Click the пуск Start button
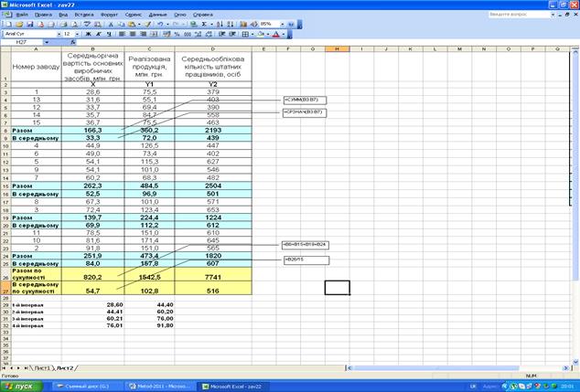 click(21, 387)
